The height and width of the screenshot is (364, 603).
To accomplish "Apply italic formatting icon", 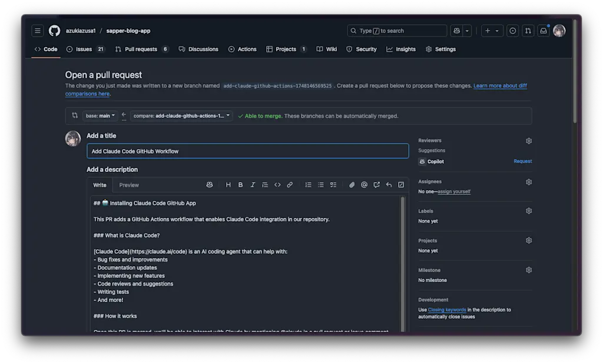I will 253,185.
